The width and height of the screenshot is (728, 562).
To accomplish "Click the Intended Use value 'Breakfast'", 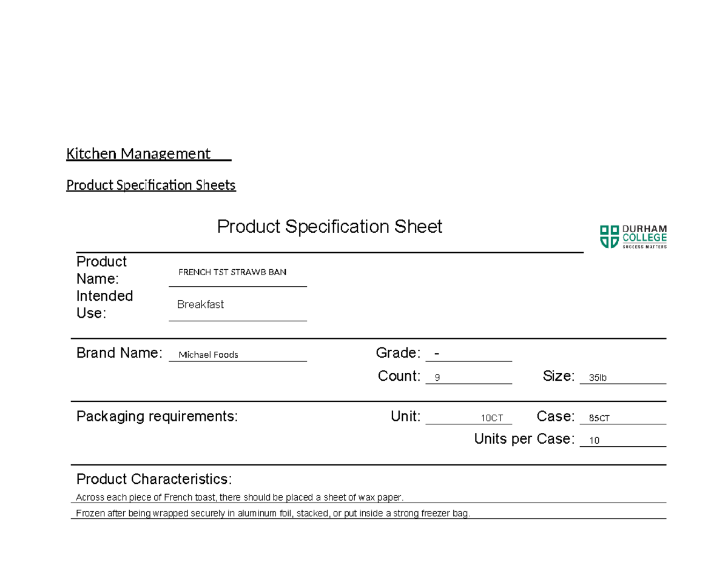I will [200, 304].
